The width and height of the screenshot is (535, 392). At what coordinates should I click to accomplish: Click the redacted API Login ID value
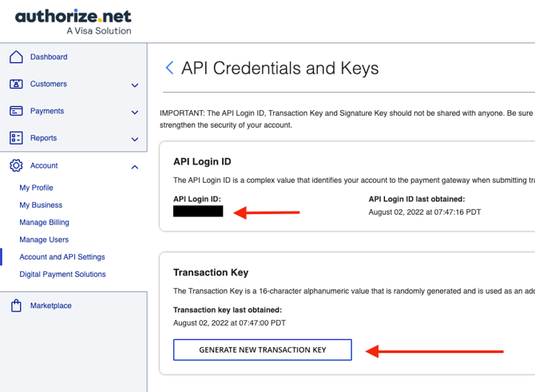pyautogui.click(x=198, y=212)
